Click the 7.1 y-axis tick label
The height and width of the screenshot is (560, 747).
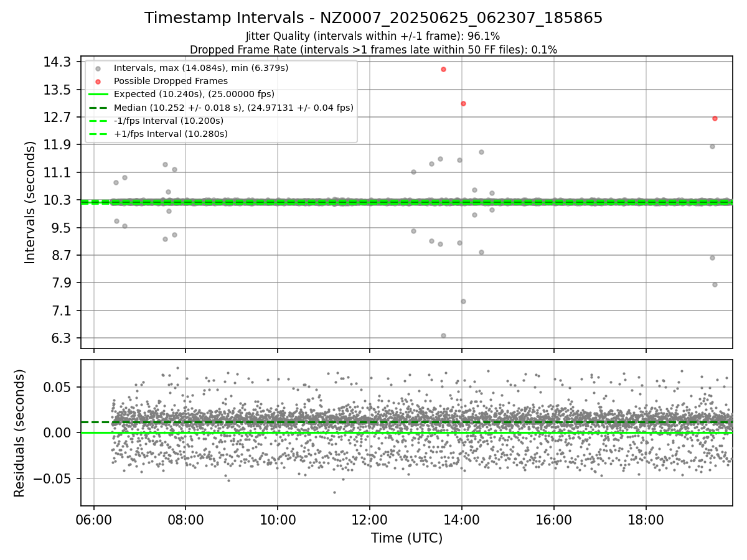[62, 310]
